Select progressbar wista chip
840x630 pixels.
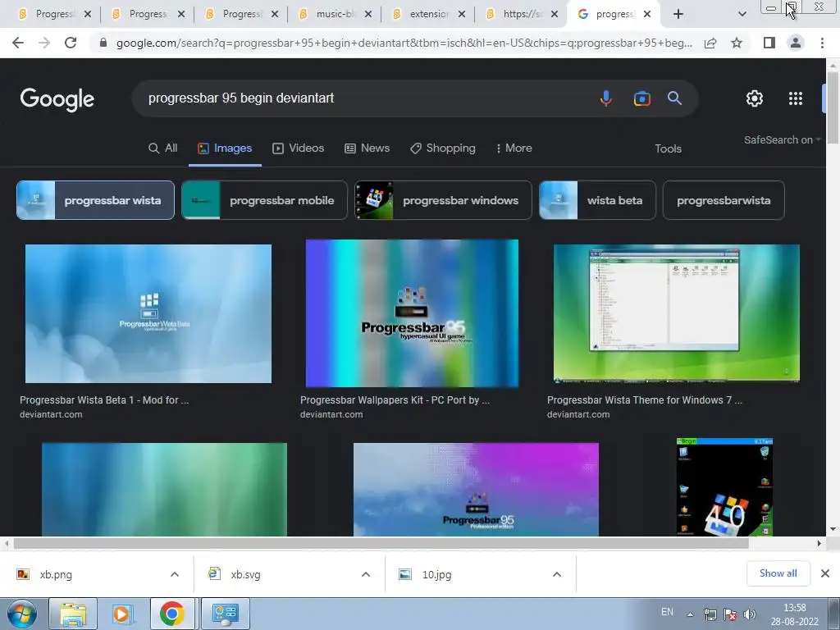95,200
